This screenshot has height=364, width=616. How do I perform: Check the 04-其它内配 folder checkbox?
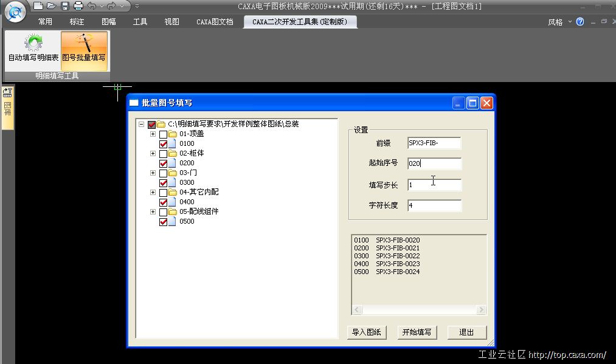[x=163, y=193]
